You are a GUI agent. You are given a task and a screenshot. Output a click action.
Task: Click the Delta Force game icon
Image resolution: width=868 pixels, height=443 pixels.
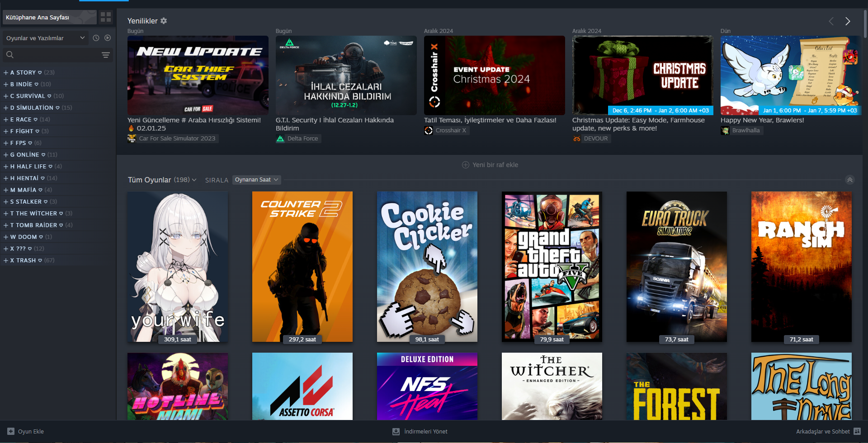[x=280, y=139]
